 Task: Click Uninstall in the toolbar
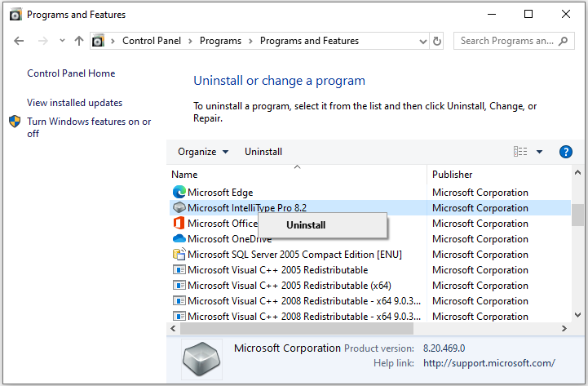(263, 152)
